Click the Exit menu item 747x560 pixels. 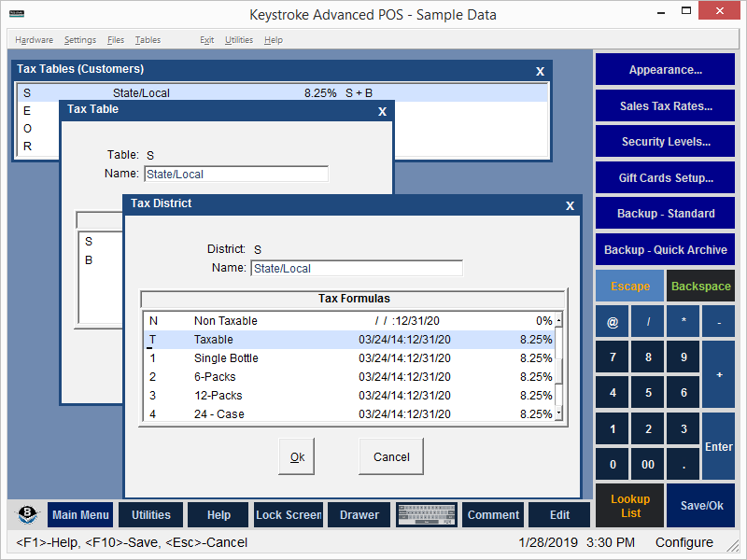click(206, 40)
